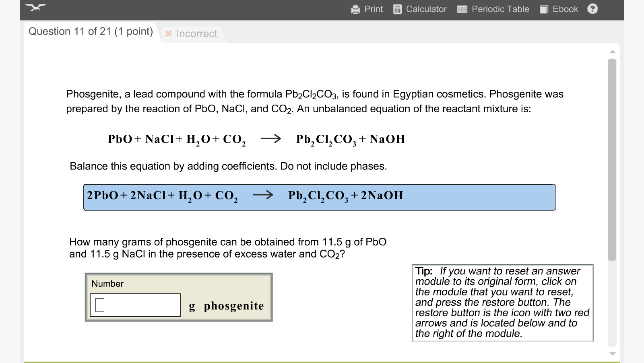This screenshot has width=644, height=363.
Task: Click the Tip box about resetting answer modules
Action: pos(503,303)
